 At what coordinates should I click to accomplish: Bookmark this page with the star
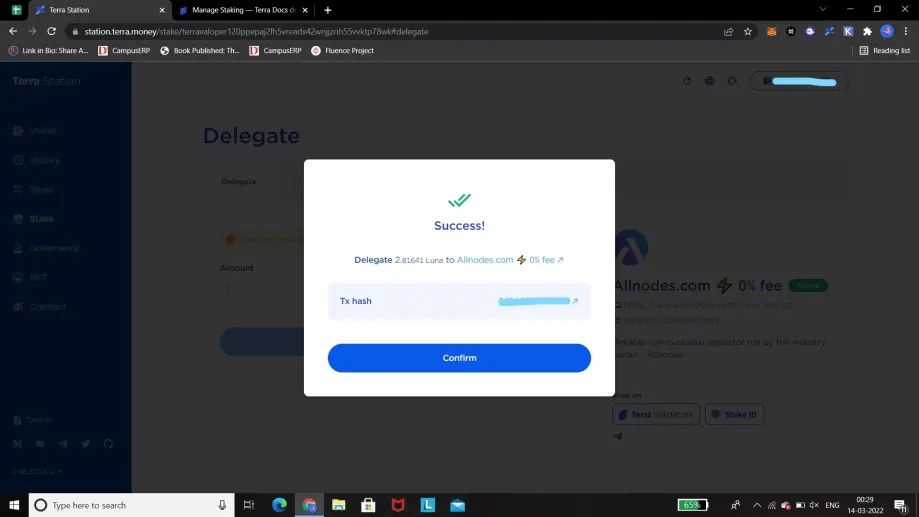[748, 32]
